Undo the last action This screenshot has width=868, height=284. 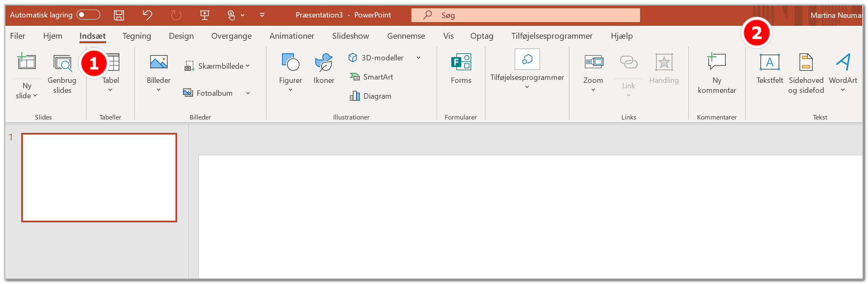click(147, 15)
